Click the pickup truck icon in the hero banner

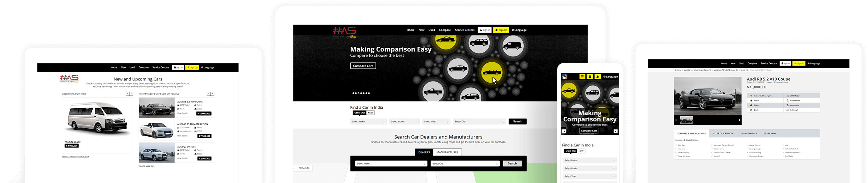point(433,91)
